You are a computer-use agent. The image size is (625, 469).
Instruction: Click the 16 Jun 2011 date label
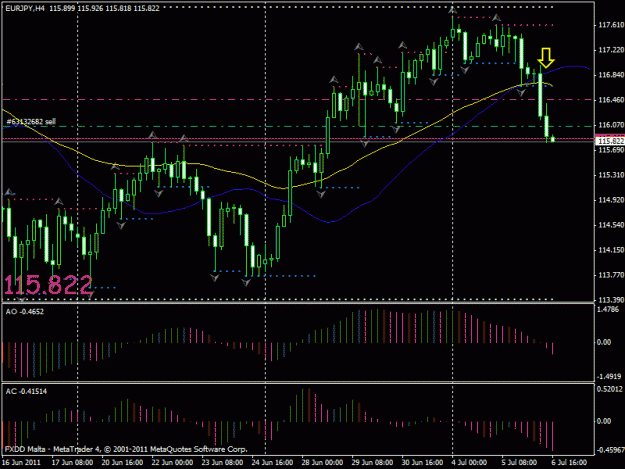tap(21, 463)
